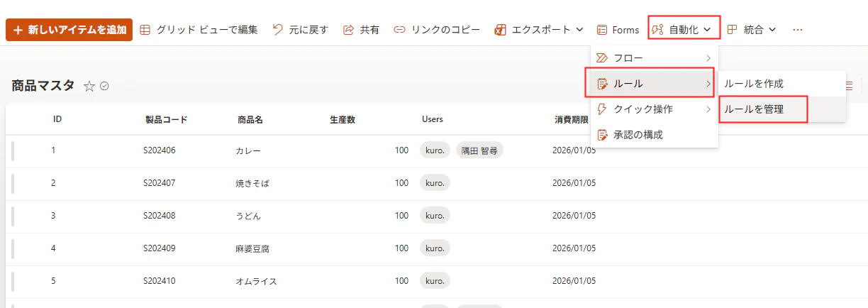The width and height of the screenshot is (868, 308).
Task: Click the view options lines icon at right
Action: [850, 86]
